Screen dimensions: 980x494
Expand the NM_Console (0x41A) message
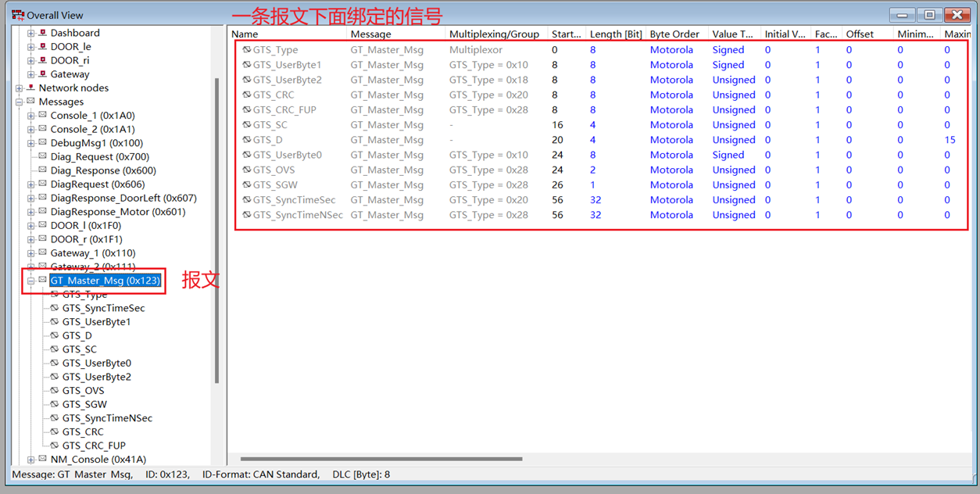pos(31,460)
